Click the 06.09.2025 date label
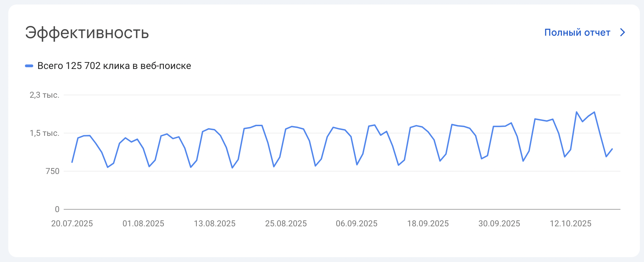Image resolution: width=644 pixels, height=262 pixels. (357, 224)
